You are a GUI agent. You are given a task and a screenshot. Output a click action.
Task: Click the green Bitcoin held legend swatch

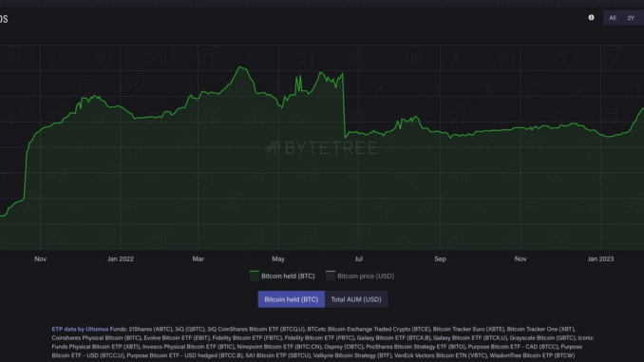(255, 276)
